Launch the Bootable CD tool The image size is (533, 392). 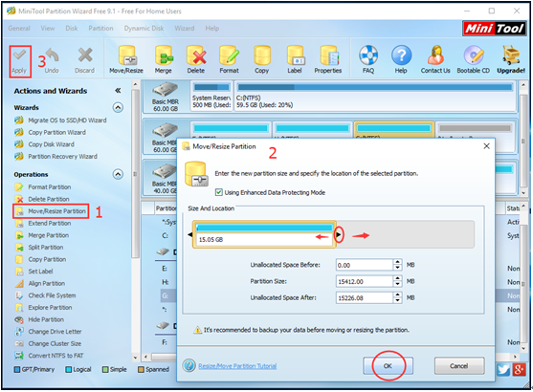click(474, 60)
